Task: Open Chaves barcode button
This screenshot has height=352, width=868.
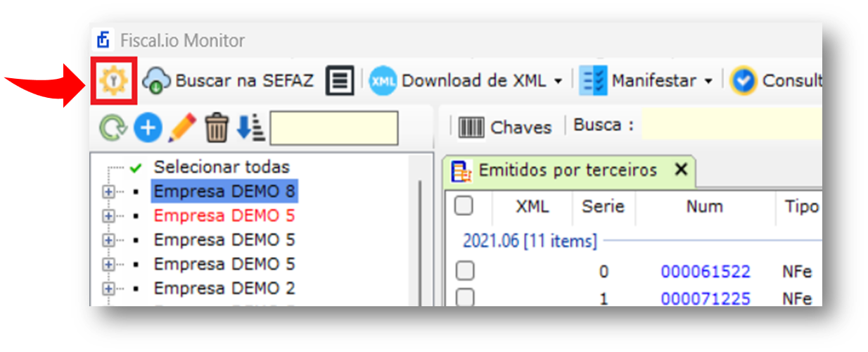Action: coord(504,127)
